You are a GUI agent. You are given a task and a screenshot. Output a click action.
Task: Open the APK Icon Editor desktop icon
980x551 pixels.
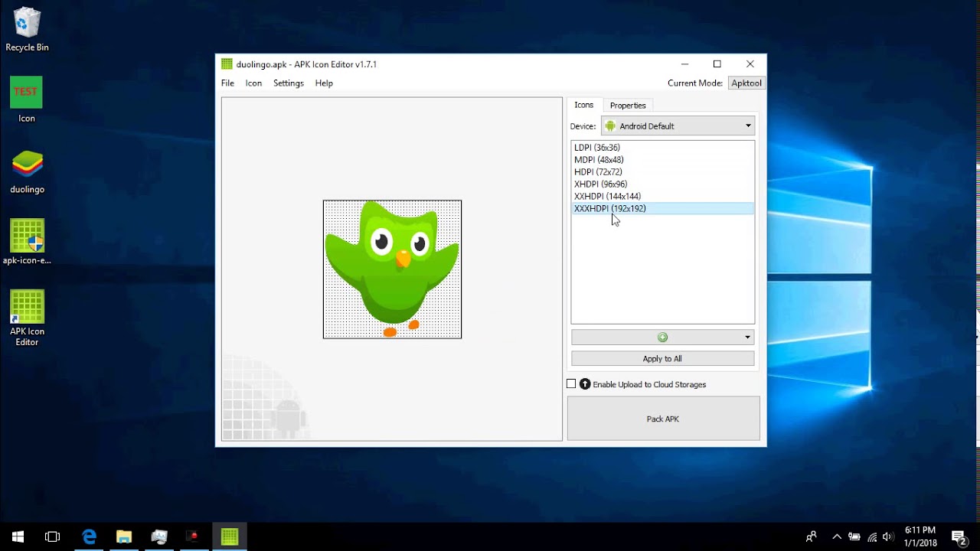point(27,310)
